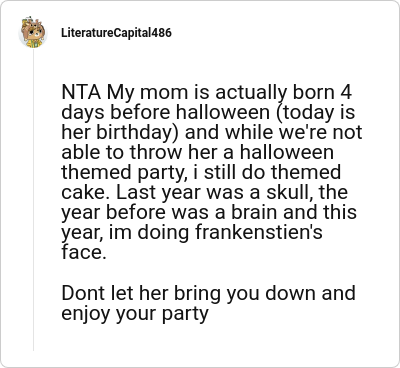
Task: Click the word 'party' ending the comment
Action: point(185,314)
